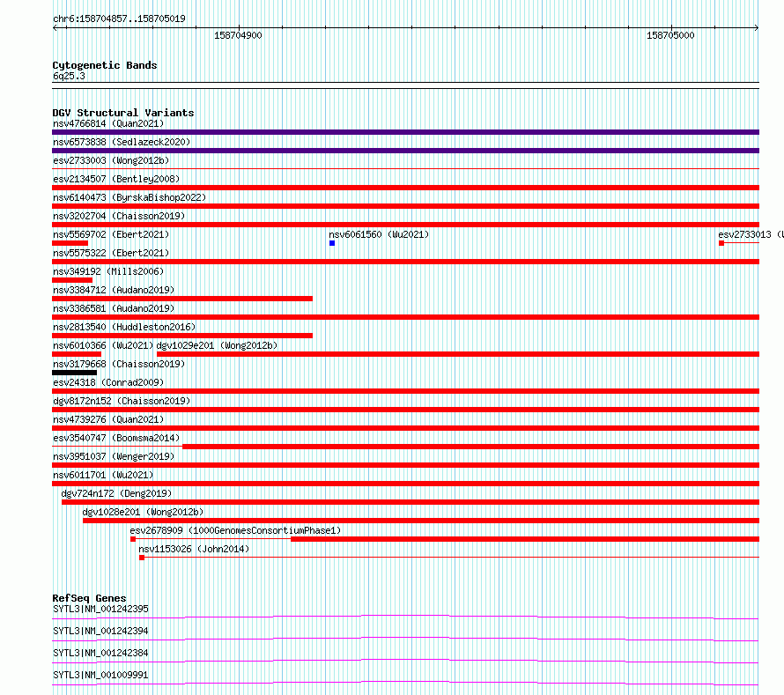
Task: Open nsv3384712 (Audano2019) variant
Action: pyautogui.click(x=114, y=290)
